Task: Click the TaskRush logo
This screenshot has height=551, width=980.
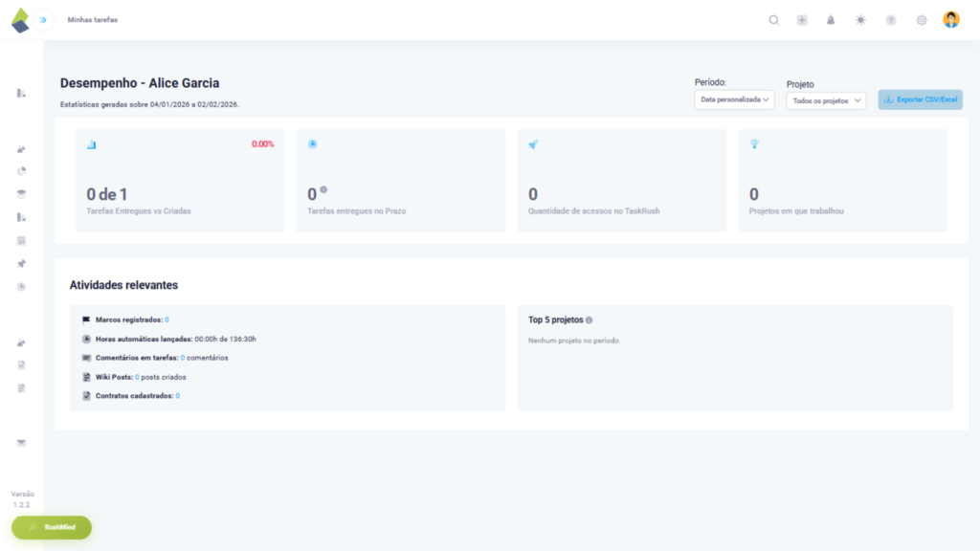Action: click(x=19, y=19)
